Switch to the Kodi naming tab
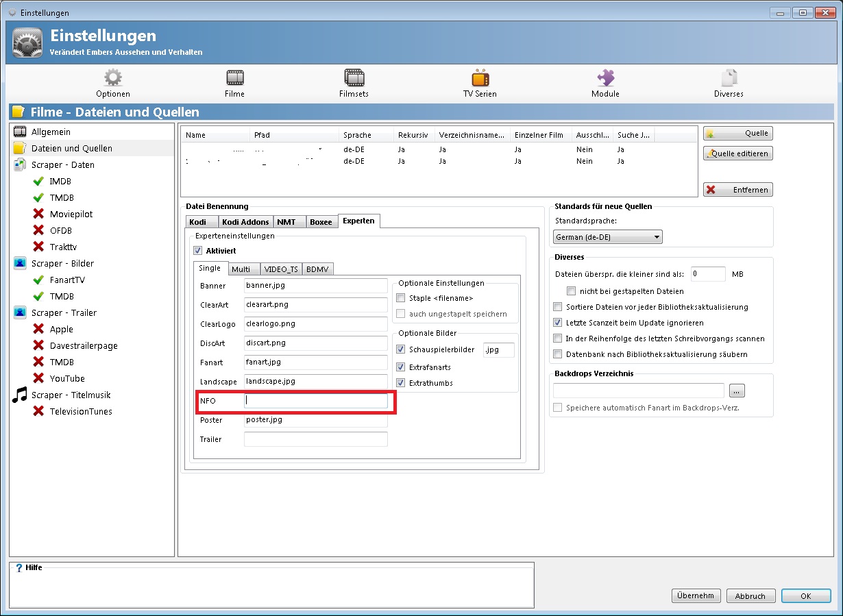 coord(201,222)
